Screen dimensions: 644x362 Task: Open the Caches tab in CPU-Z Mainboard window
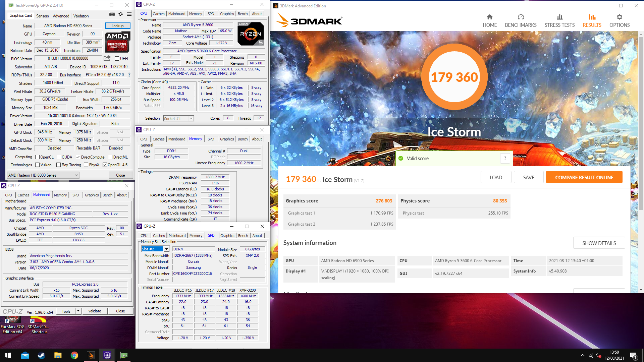pos(23,195)
